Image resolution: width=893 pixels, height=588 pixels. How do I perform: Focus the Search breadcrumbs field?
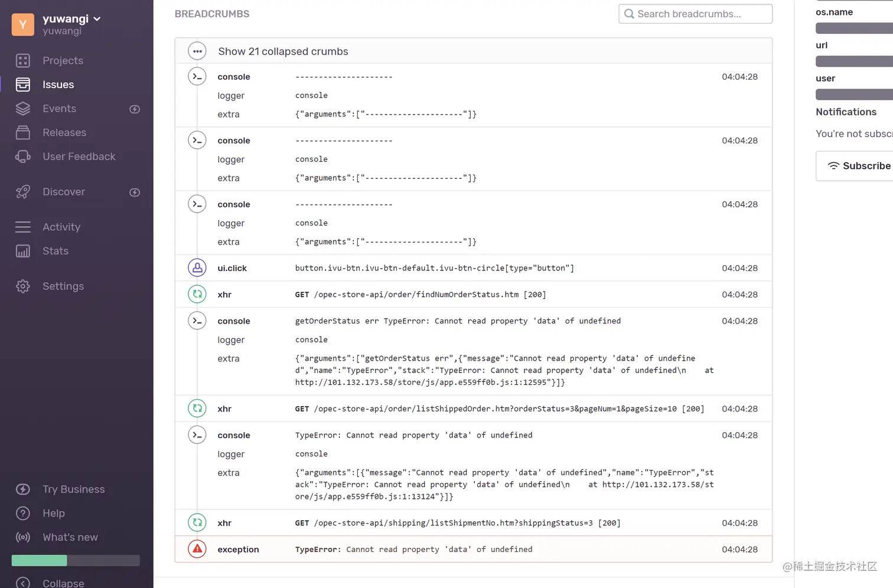coord(696,14)
